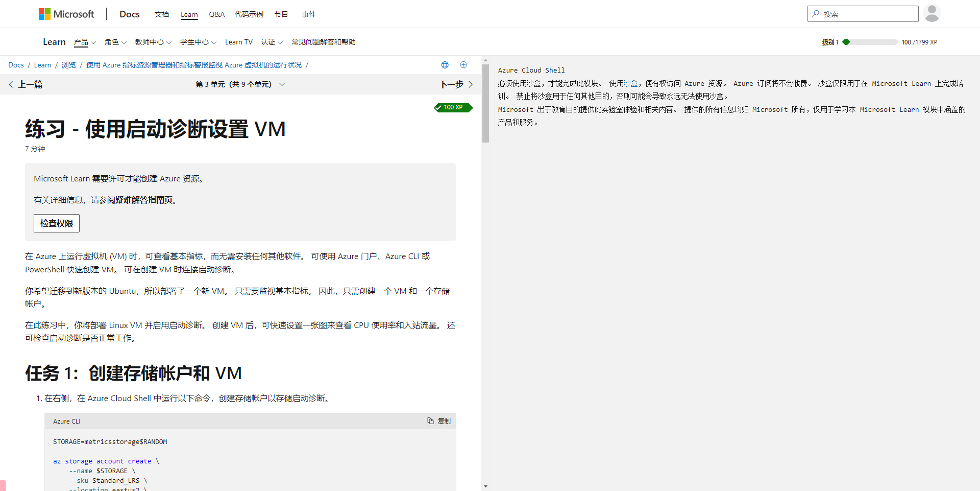The image size is (980, 491).
Task: Click the scrollbar down arrow
Action: [485, 486]
